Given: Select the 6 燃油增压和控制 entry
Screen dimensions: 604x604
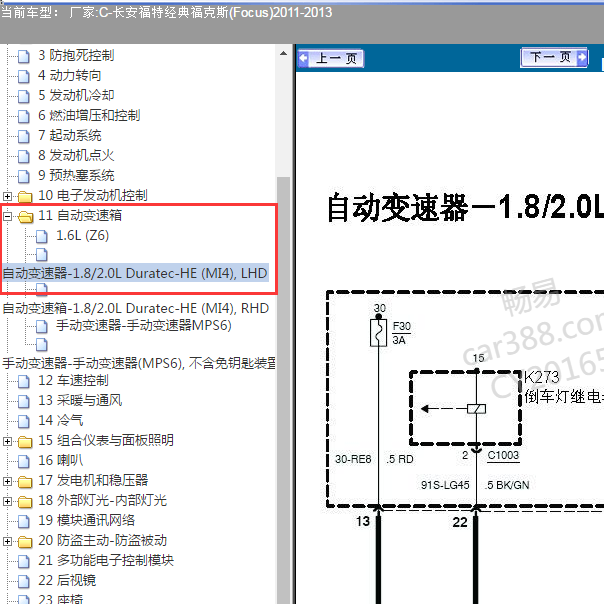Looking at the screenshot, I should [x=89, y=116].
